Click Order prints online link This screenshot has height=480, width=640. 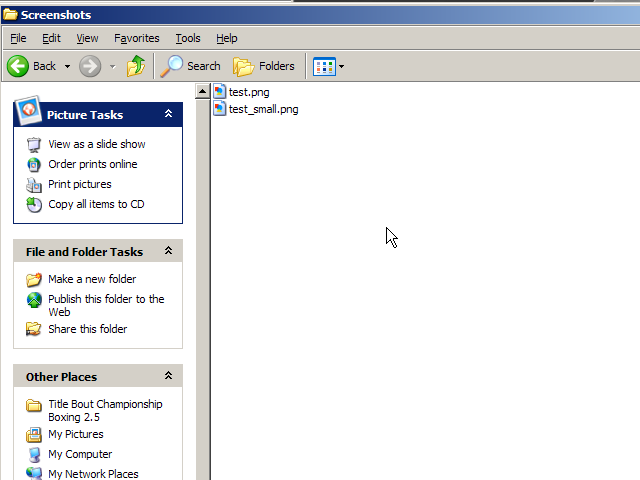pyautogui.click(x=93, y=164)
